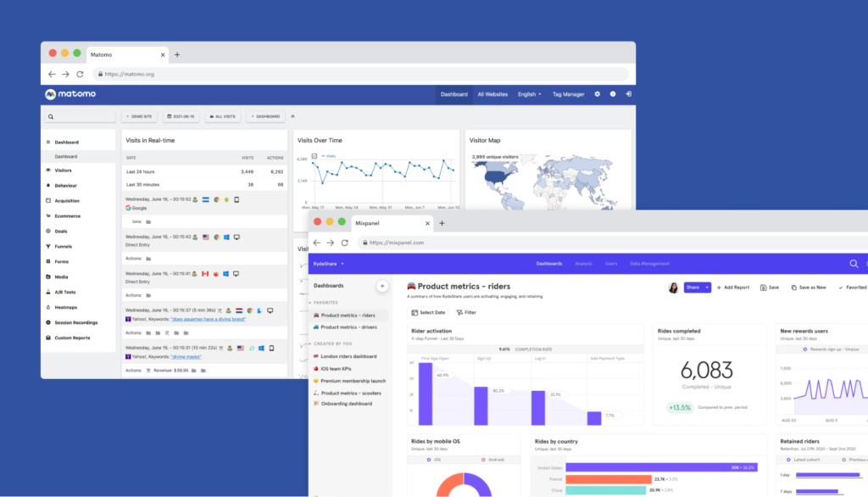
Task: Open the Media section in Matomo sidebar
Action: 60,277
